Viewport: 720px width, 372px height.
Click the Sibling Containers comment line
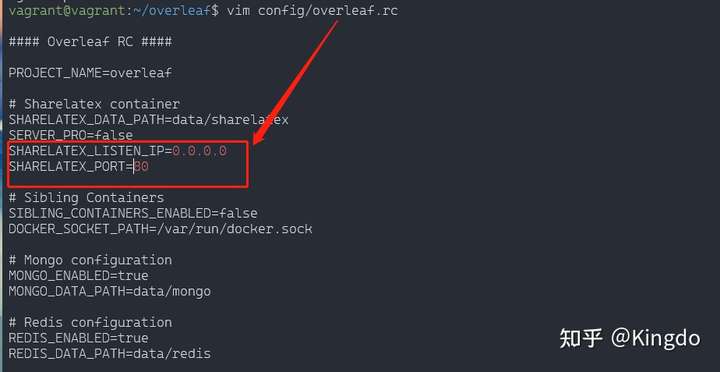click(x=86, y=198)
